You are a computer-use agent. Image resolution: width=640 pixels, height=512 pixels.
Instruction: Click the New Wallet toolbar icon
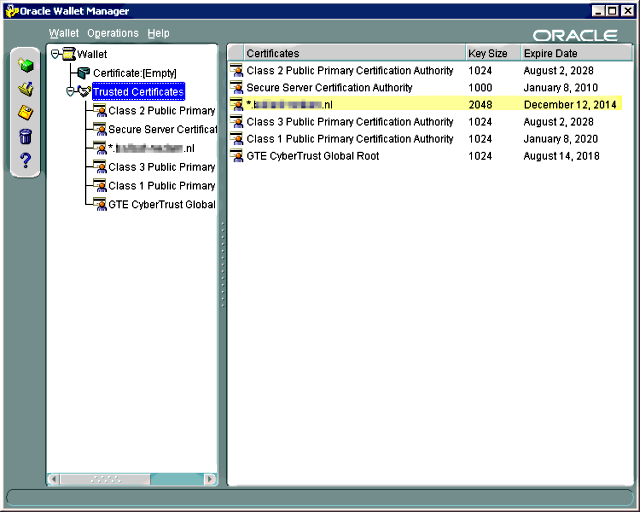point(25,65)
